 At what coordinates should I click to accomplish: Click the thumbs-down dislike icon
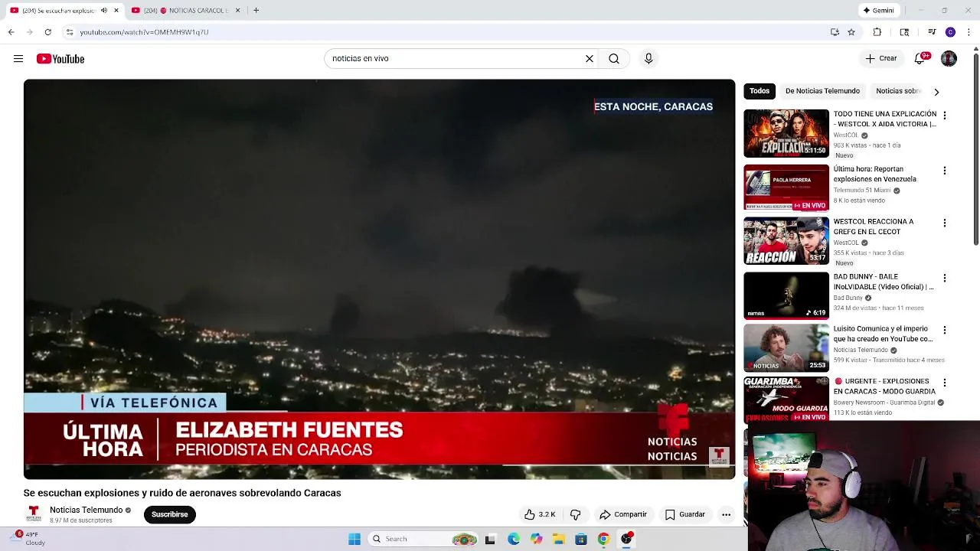click(576, 514)
